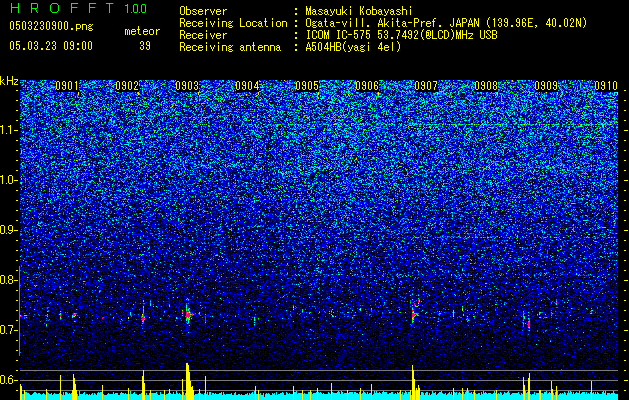Click the observer name Masayuki Kobayashi
This screenshot has height=400, width=629.
coord(359,11)
